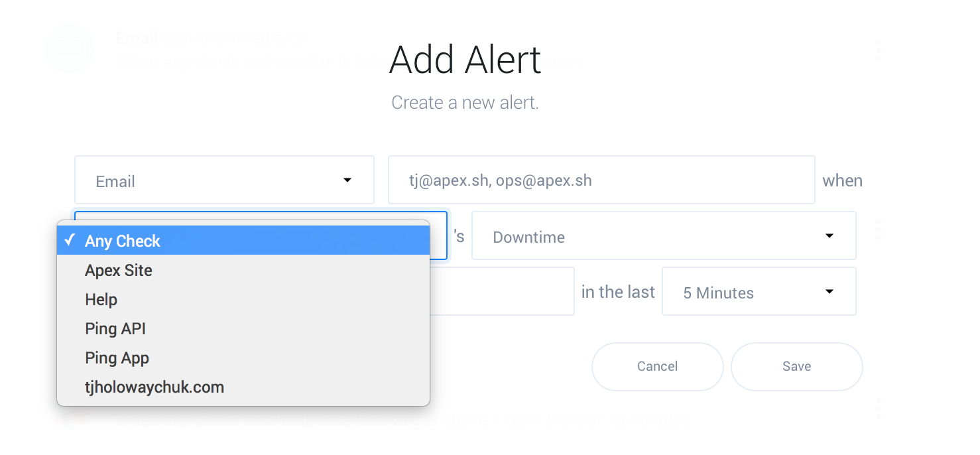
Task: Open three-dot menu of the top background alert
Action: pos(879,50)
